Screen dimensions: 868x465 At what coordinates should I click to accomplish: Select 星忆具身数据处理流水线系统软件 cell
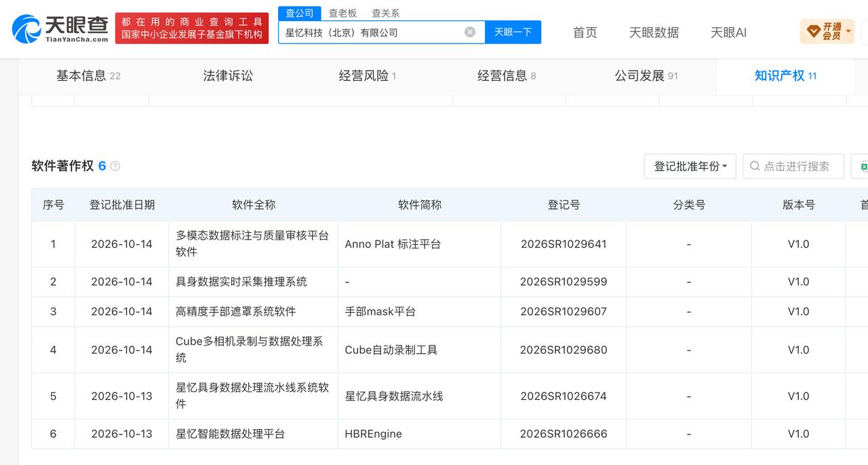(253, 396)
